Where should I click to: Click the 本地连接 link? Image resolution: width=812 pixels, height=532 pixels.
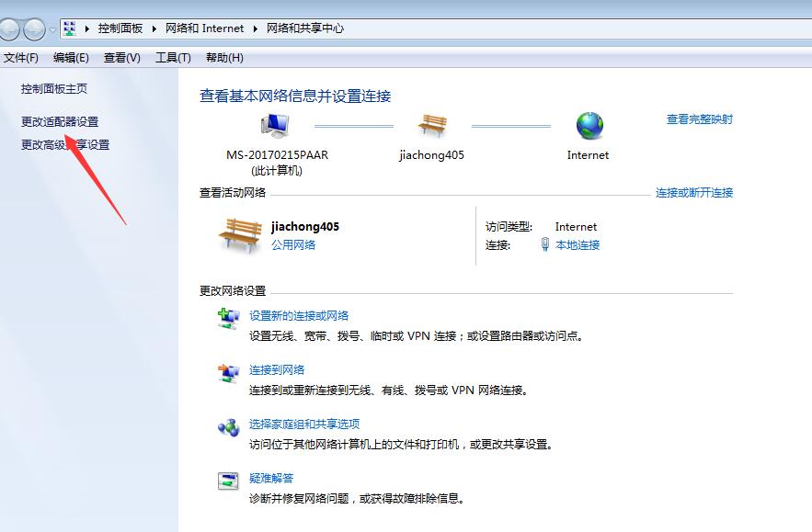click(580, 244)
